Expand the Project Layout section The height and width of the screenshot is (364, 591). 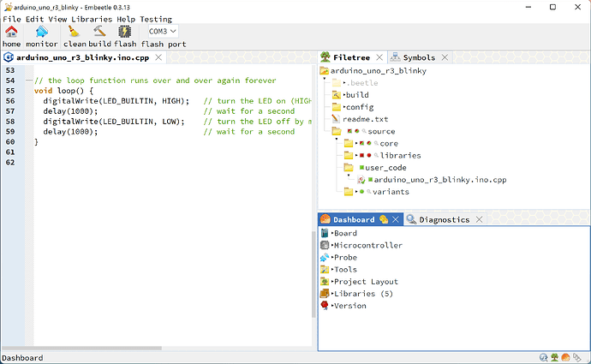click(x=332, y=282)
